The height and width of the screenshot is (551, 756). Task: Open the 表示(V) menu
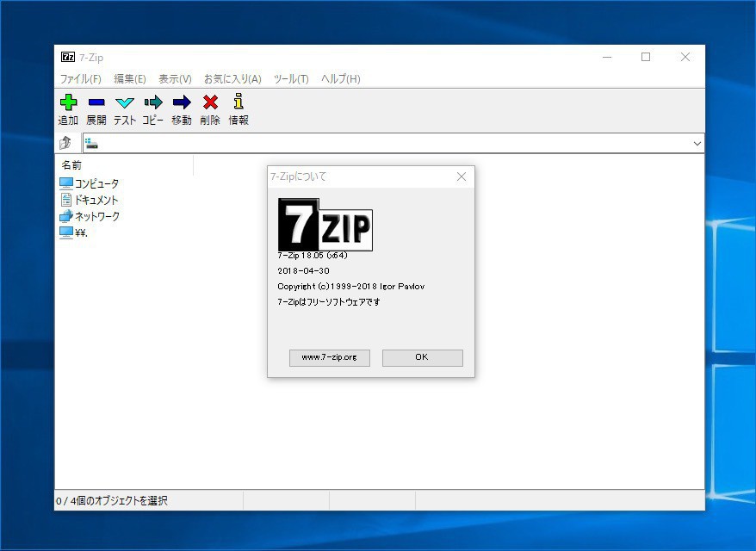tap(175, 78)
